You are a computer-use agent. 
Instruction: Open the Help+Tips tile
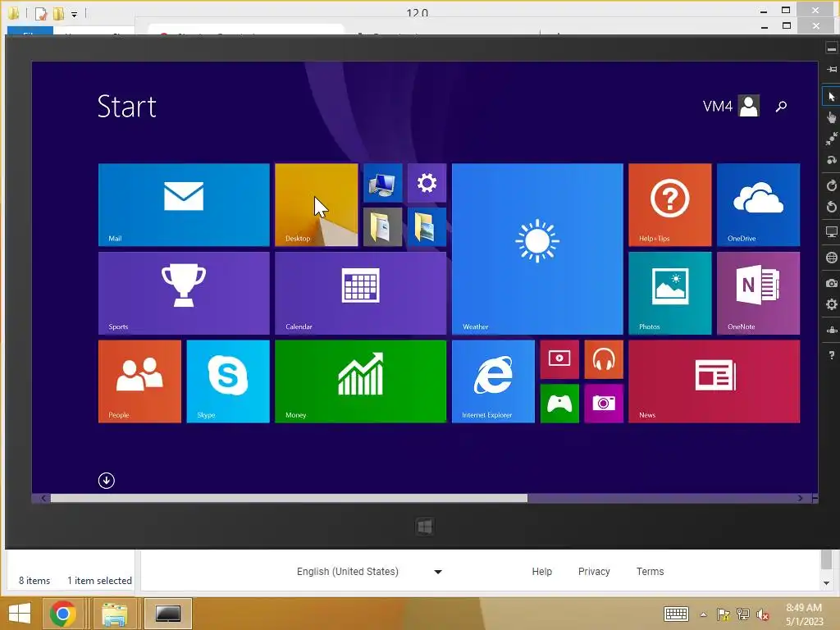(x=669, y=204)
